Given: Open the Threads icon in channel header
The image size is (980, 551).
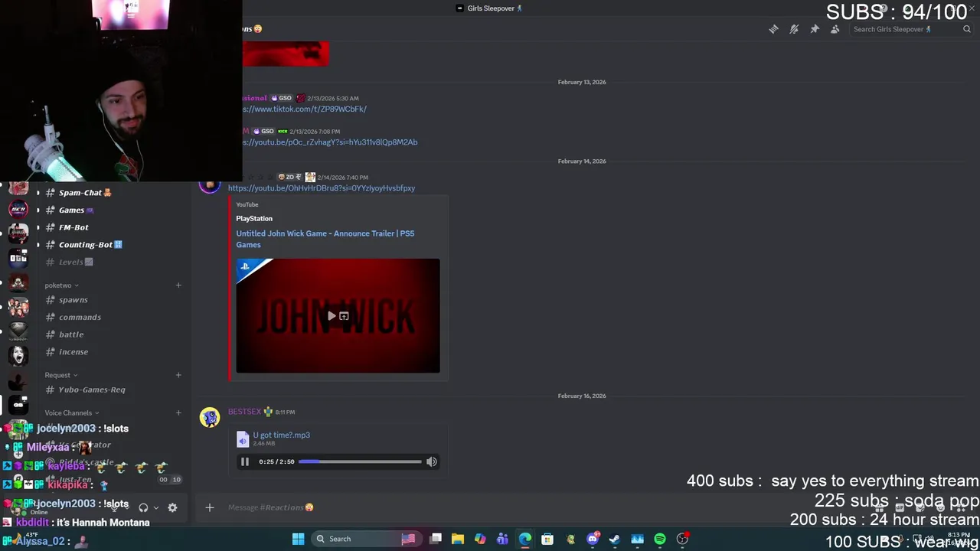Looking at the screenshot, I should pyautogui.click(x=773, y=29).
